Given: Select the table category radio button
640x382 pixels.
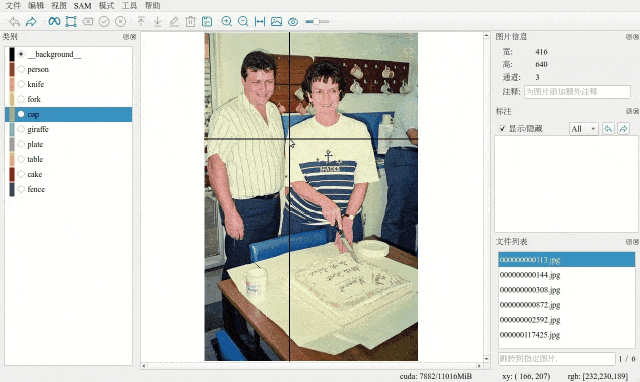Looking at the screenshot, I should (21, 159).
